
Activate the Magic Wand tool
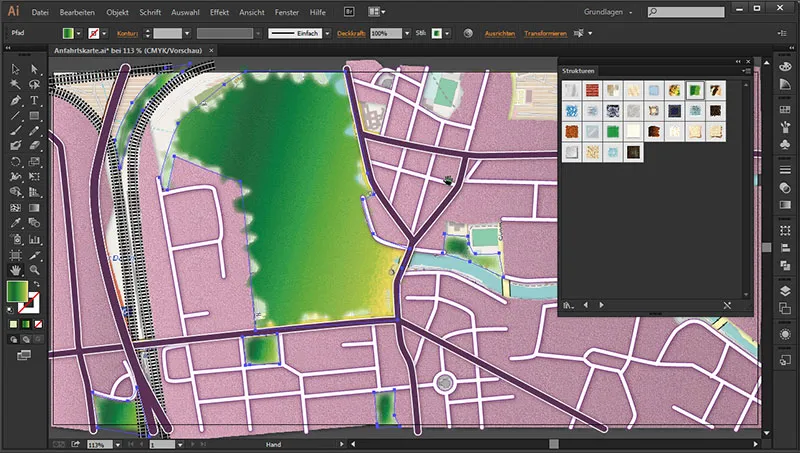coord(15,84)
